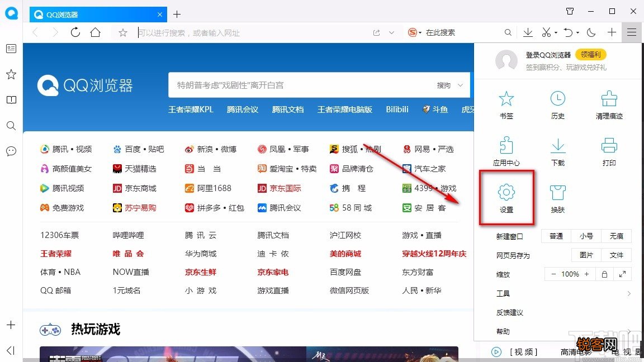Viewport: 644px width, 362px height.
Task: Click the sidebar add plus icon
Action: tap(11, 325)
